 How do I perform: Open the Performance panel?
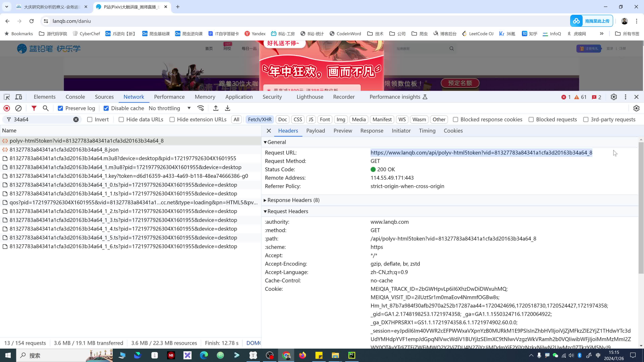[x=169, y=97]
